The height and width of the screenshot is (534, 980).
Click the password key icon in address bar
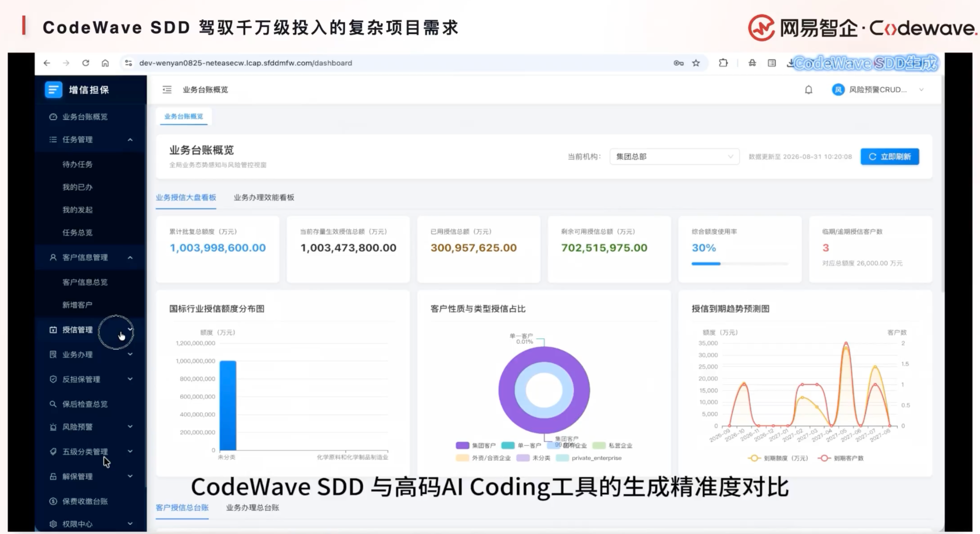pyautogui.click(x=678, y=63)
